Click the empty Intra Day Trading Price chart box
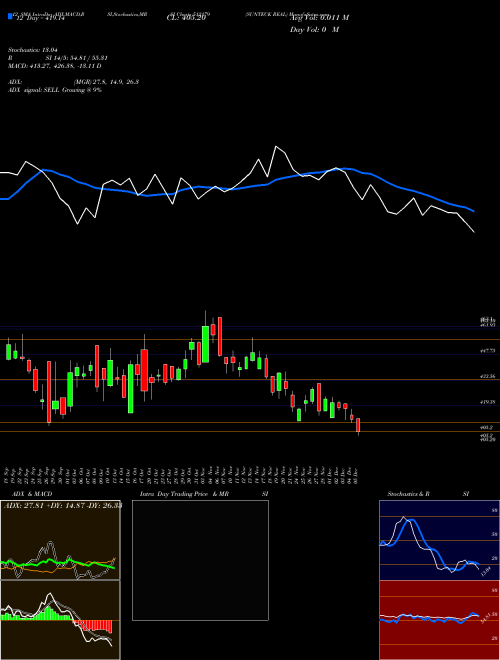The width and height of the screenshot is (500, 660). tap(200, 560)
